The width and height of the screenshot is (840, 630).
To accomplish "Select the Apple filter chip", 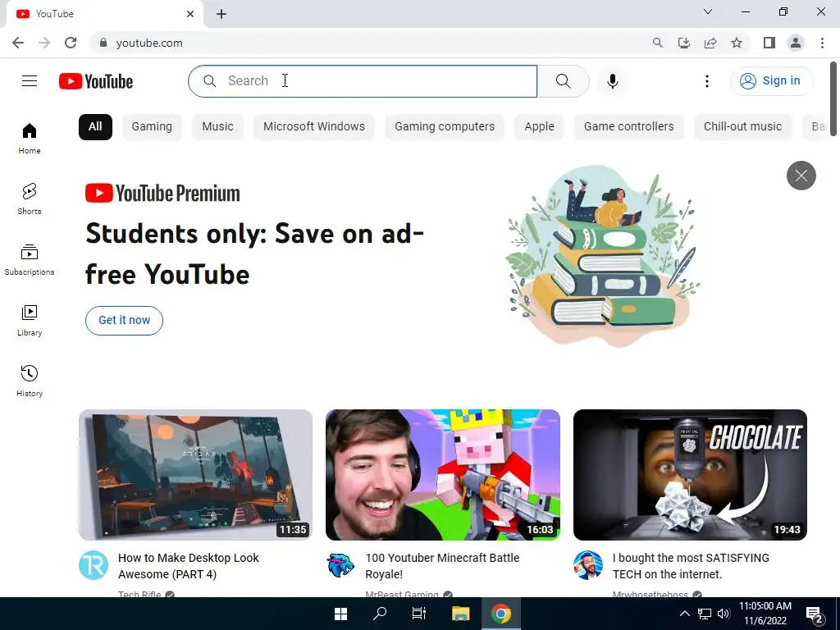I will pyautogui.click(x=540, y=127).
